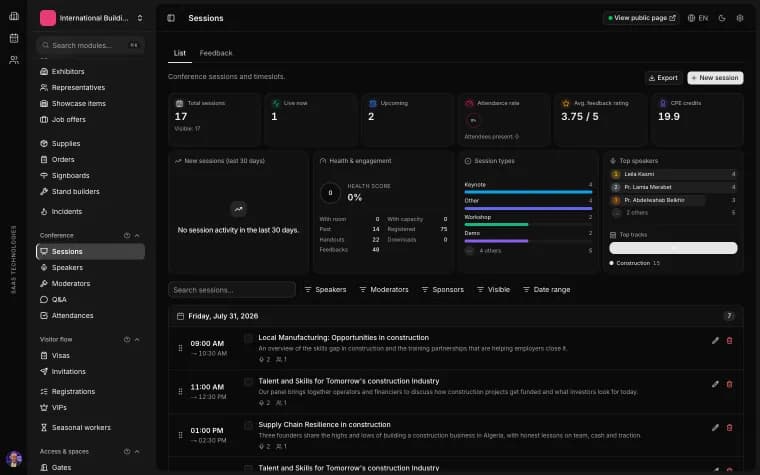
Task: Focus the Search modules field
Action: [90, 45]
